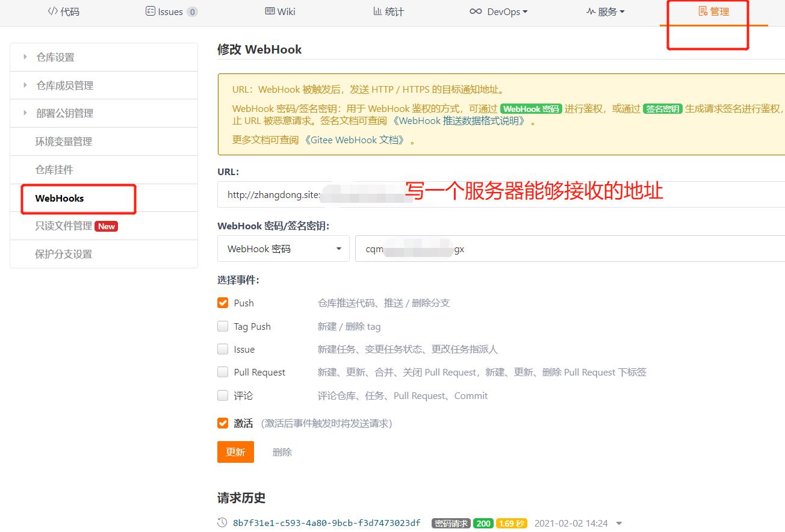The height and width of the screenshot is (532, 785).
Task: Expand request history entry details arrow
Action: tap(619, 524)
